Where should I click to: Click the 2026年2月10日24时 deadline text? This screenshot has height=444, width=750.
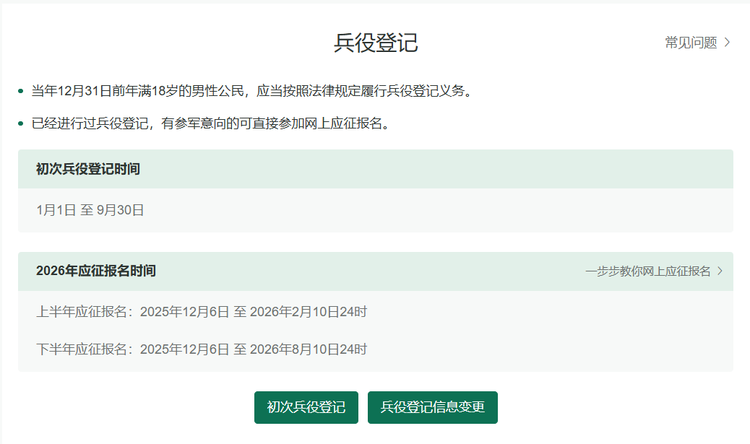coord(307,312)
